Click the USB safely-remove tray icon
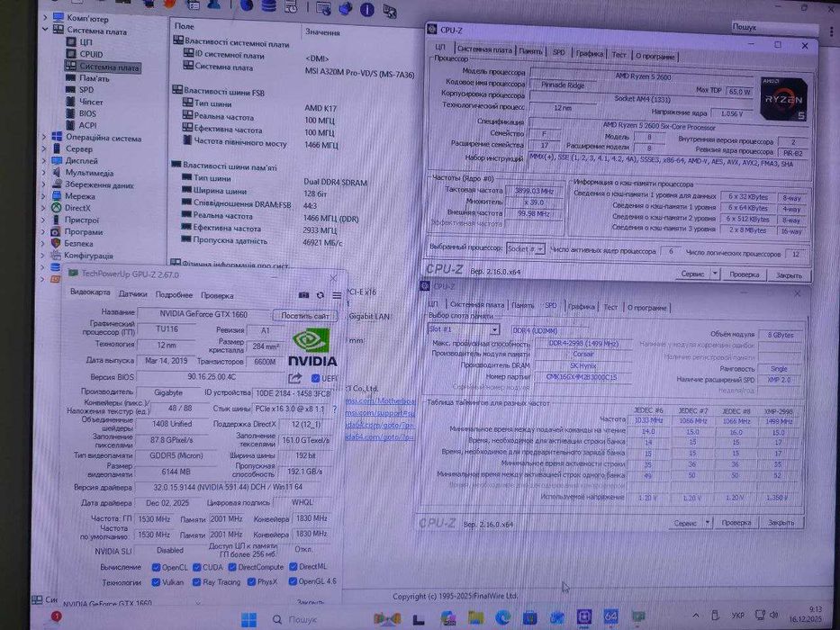This screenshot has height=630, width=840. pos(715,615)
